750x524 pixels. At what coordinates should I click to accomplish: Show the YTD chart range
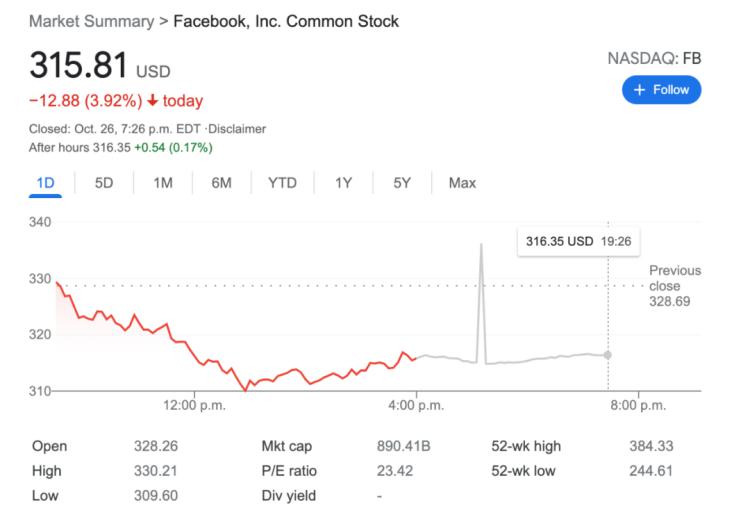point(282,183)
